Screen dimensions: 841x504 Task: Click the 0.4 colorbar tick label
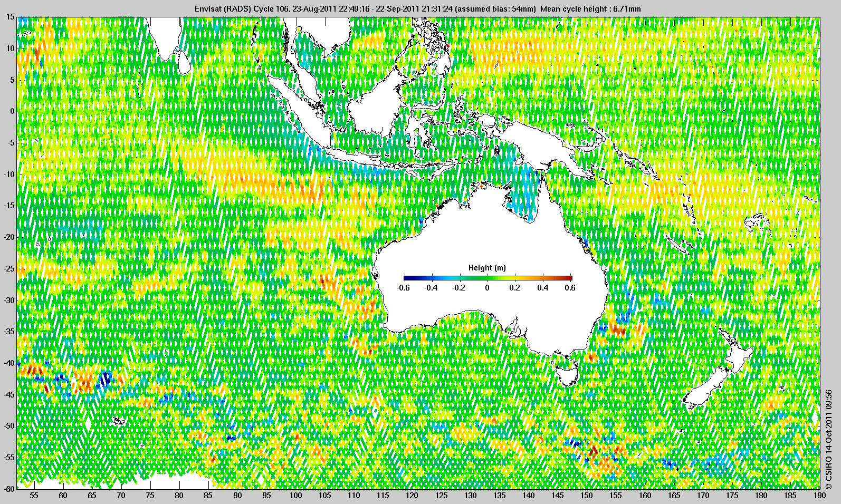[542, 288]
